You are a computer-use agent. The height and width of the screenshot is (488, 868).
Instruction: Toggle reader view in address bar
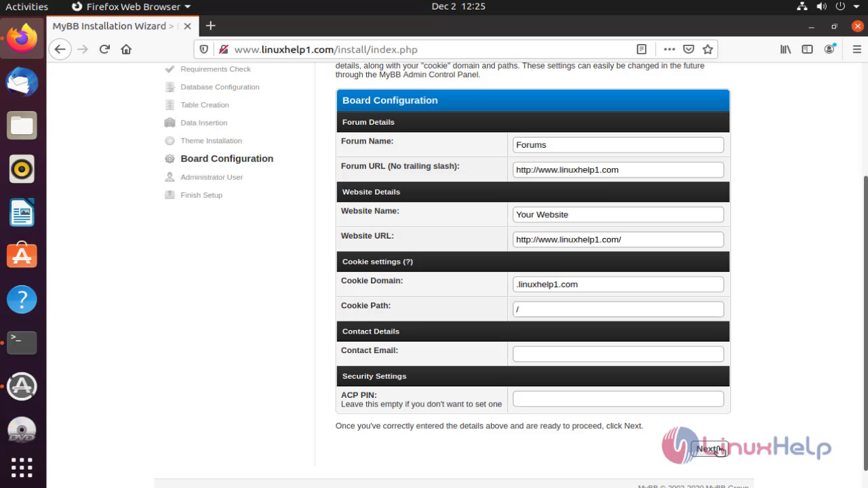(x=642, y=49)
